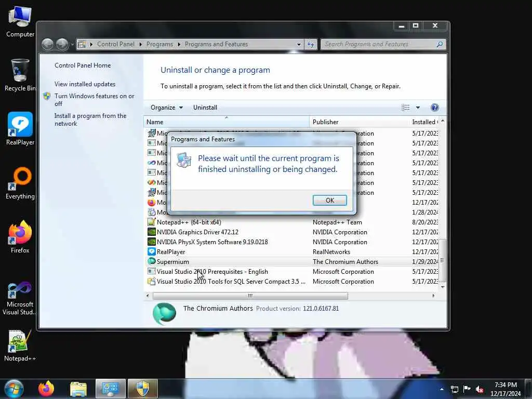Image resolution: width=532 pixels, height=399 pixels.
Task: Open the view options dropdown arrow
Action: (x=418, y=108)
